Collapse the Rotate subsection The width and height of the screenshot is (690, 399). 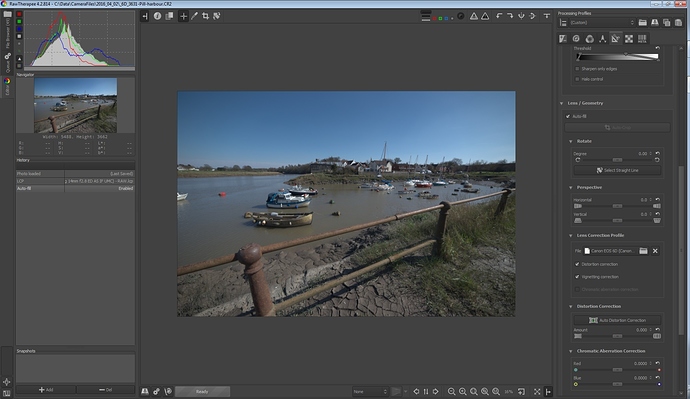(571, 141)
